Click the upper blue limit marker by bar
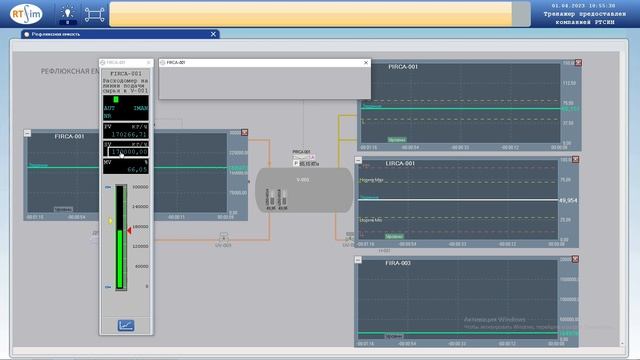This screenshot has height=360, width=640. tap(108, 187)
